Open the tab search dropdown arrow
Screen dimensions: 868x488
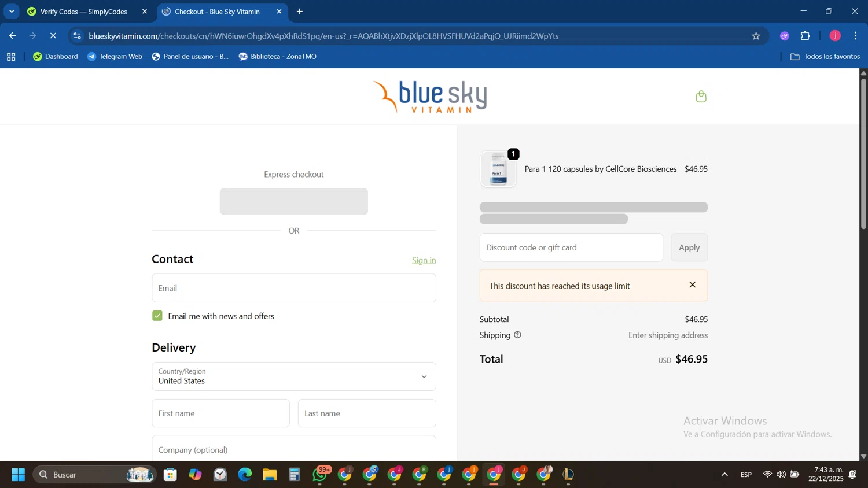click(x=12, y=12)
